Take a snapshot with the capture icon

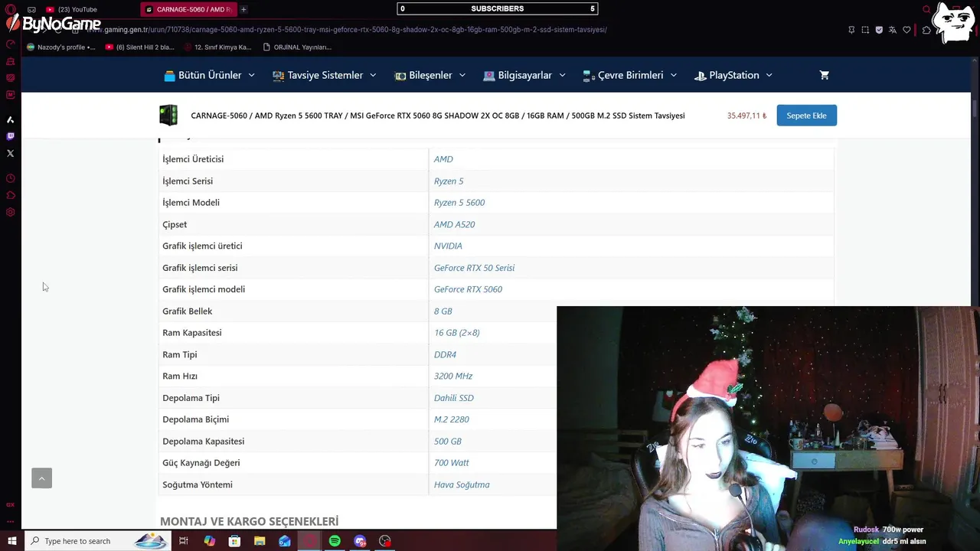[x=865, y=30]
